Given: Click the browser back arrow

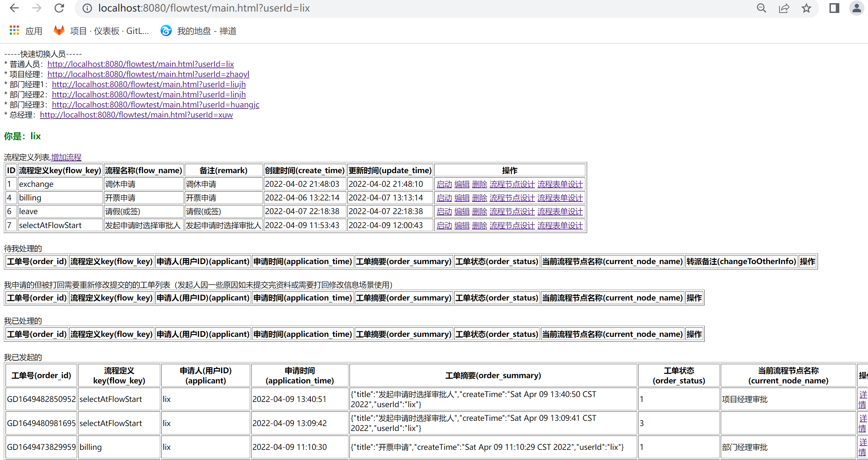Looking at the screenshot, I should pos(14,8).
